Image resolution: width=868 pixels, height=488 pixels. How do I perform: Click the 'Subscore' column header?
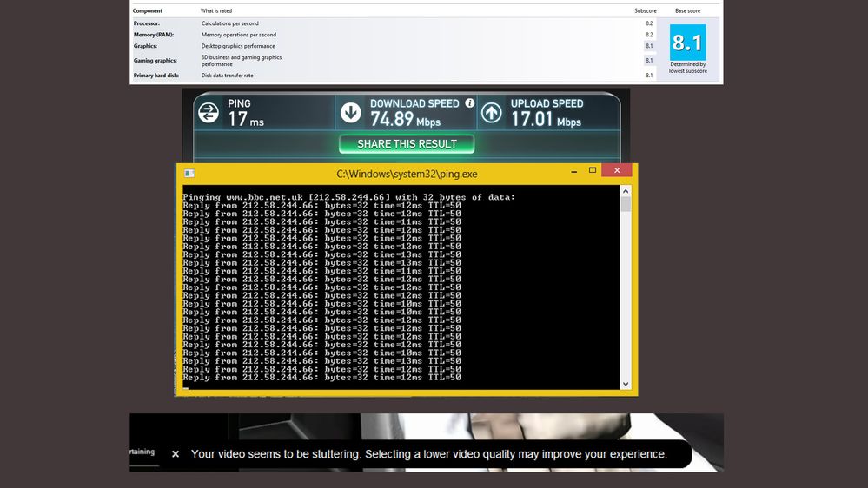click(646, 10)
